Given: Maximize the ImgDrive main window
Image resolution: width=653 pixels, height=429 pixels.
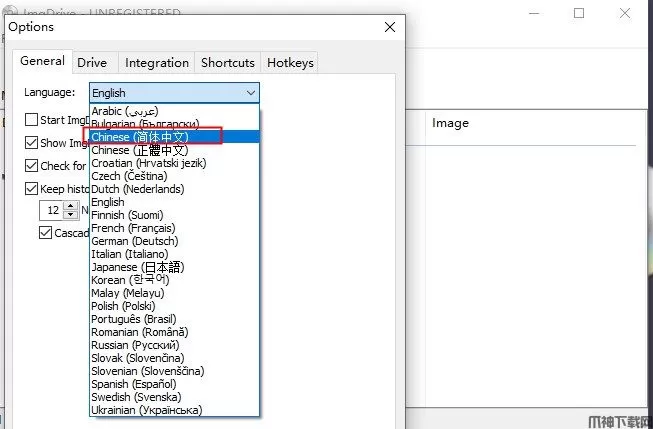Looking at the screenshot, I should [x=578, y=13].
